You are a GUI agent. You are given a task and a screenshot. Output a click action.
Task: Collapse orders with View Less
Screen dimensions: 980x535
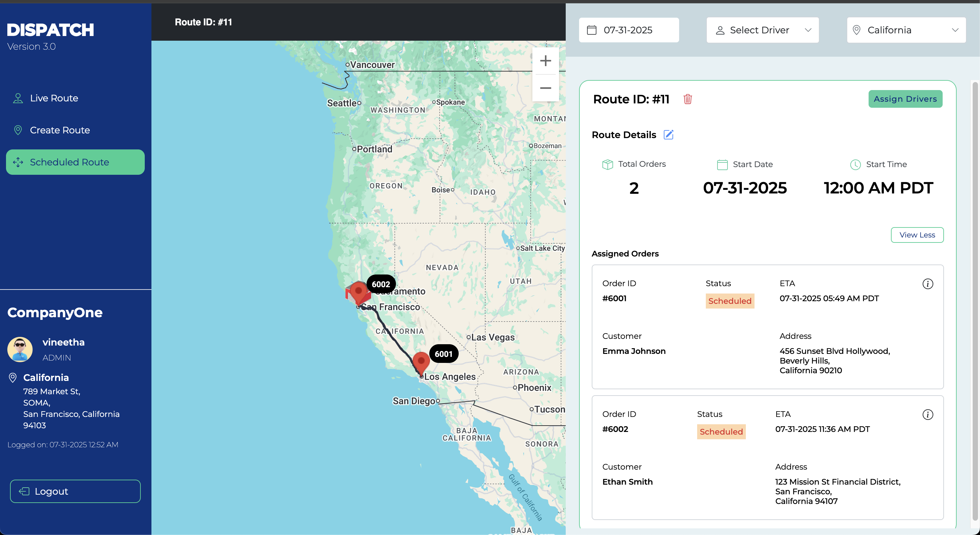(x=917, y=235)
